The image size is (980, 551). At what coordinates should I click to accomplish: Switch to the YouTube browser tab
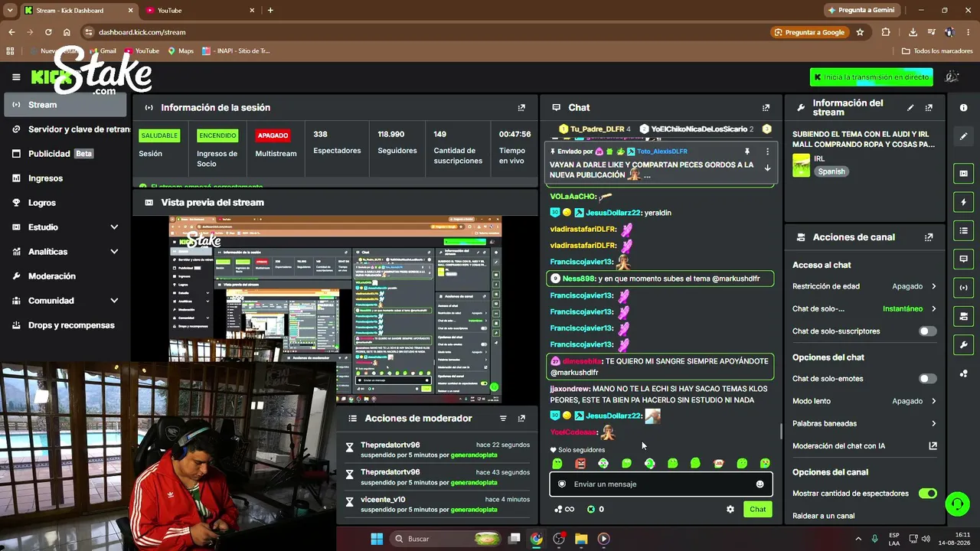[x=198, y=10]
